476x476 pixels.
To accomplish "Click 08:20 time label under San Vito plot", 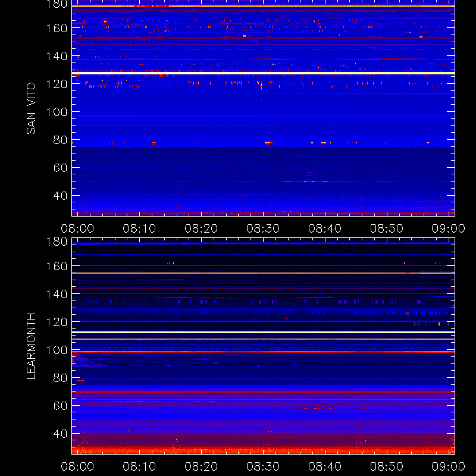I will pos(201,228).
